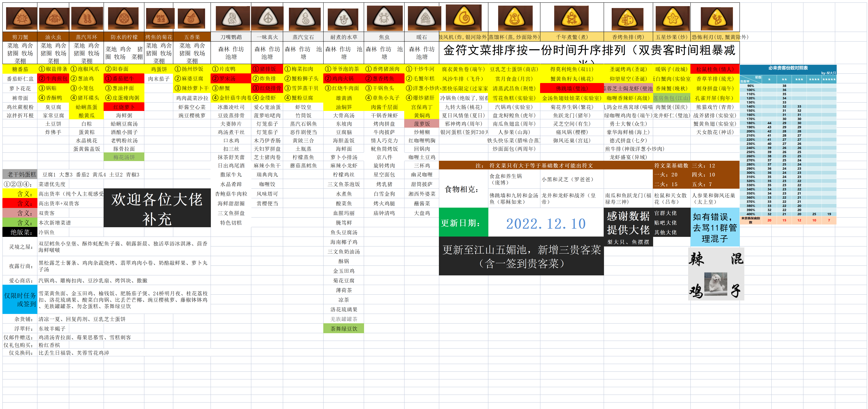Click the 杂货铺 row label
This screenshot has height=409, width=868.
(20, 319)
